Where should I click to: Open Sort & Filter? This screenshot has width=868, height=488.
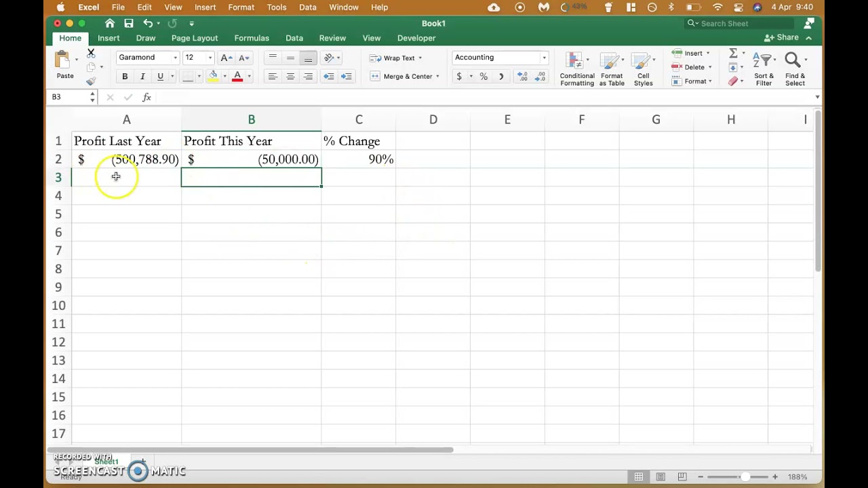[x=764, y=69]
